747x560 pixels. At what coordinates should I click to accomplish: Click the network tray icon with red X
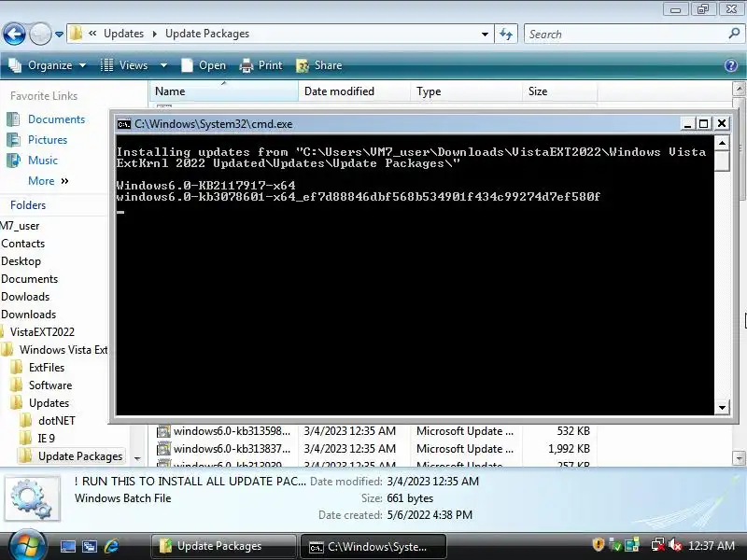(x=658, y=544)
